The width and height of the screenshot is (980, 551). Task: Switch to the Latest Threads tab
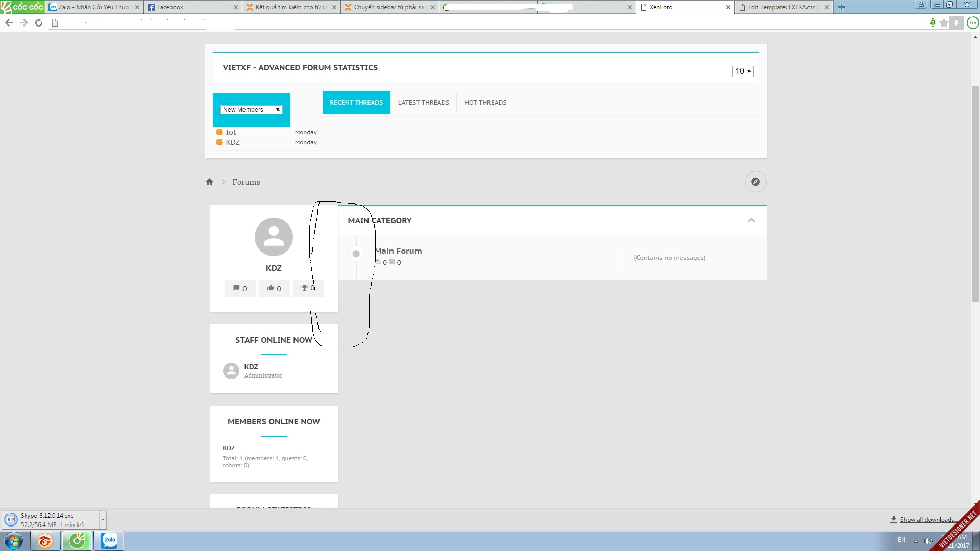423,103
